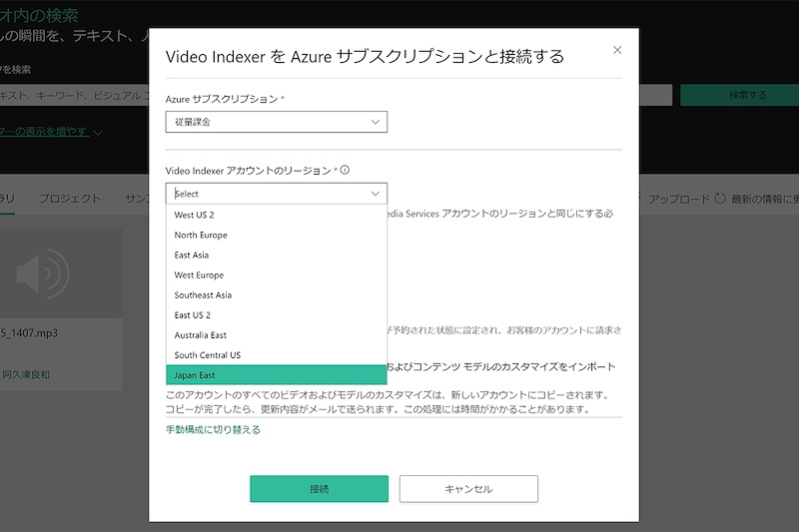Pick Australia East region option
The image size is (799, 532).
click(x=277, y=335)
